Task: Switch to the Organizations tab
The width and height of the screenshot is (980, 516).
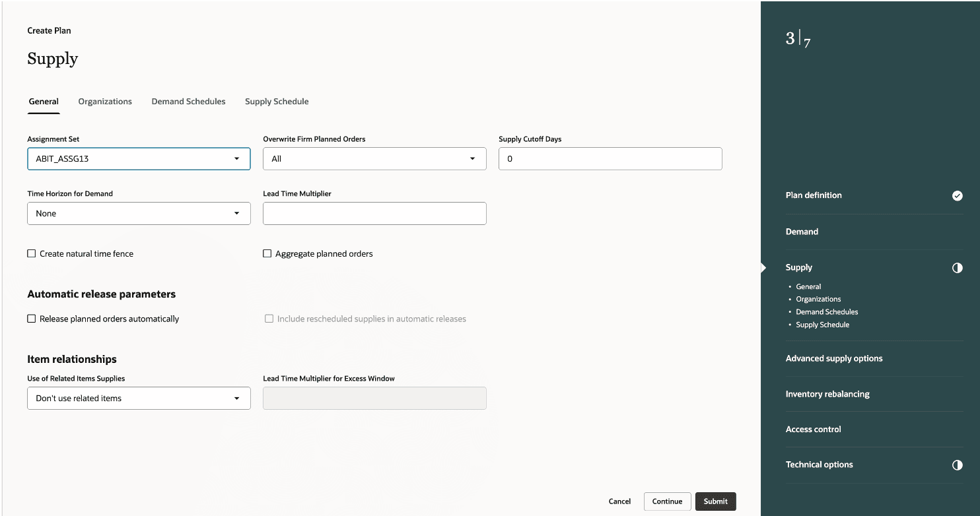Action: (x=105, y=102)
